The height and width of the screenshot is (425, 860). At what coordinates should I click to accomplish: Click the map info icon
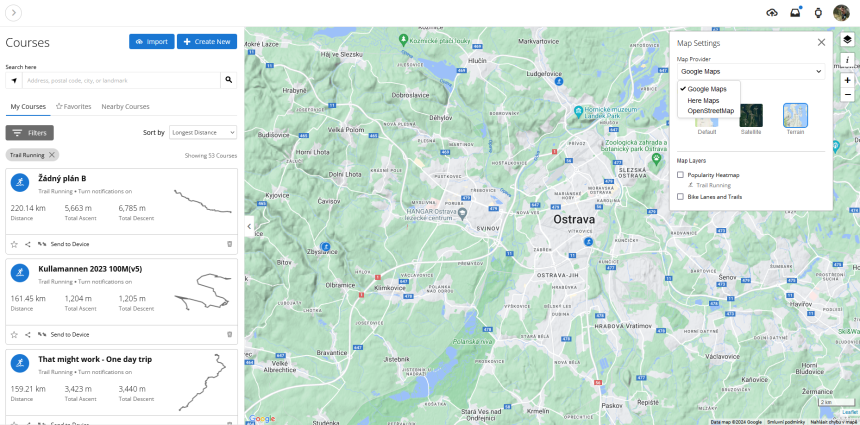point(847,60)
